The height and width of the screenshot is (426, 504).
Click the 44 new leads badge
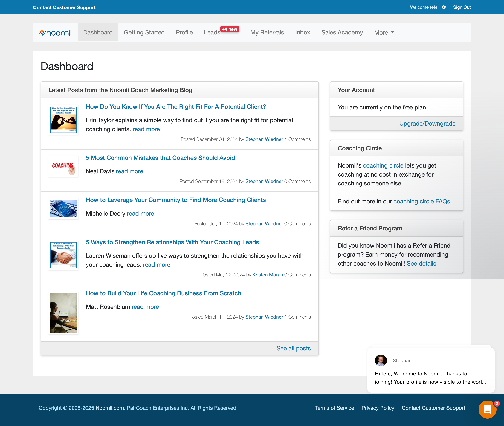pos(230,29)
